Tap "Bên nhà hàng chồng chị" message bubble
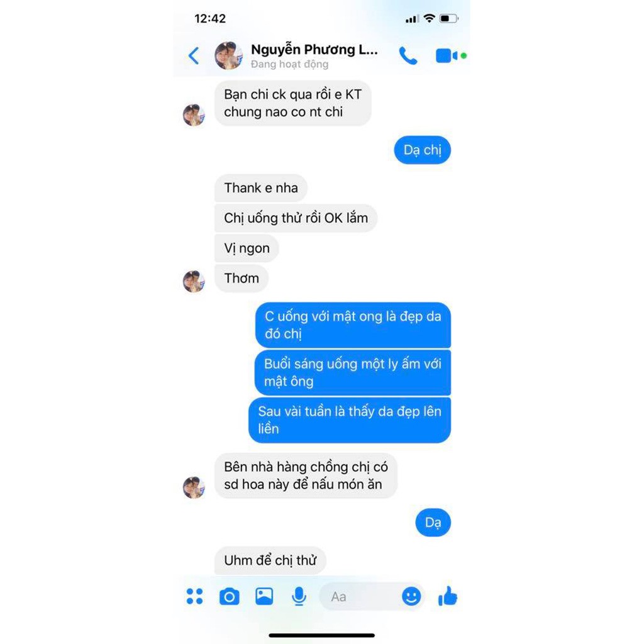 coord(306,476)
